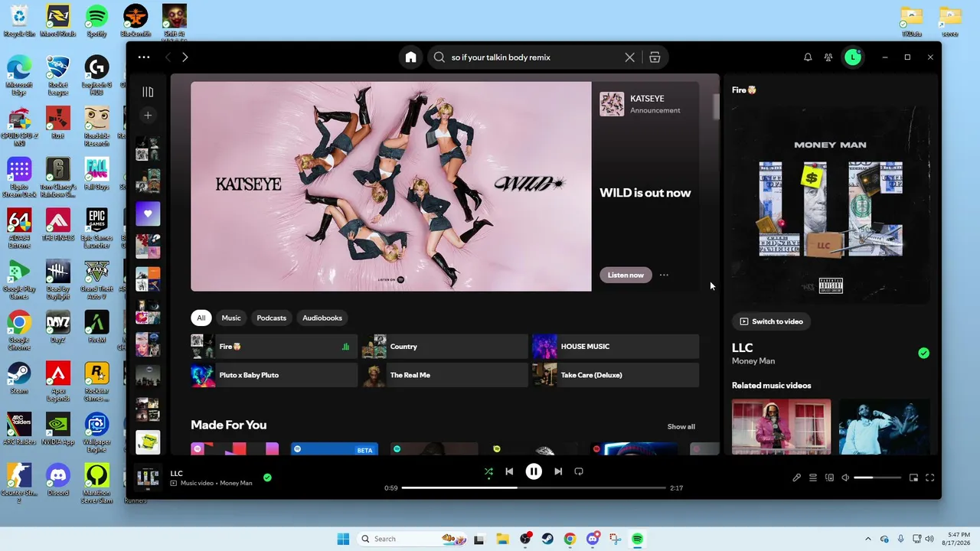
Task: Seek within the song progress bar
Action: [534, 487]
